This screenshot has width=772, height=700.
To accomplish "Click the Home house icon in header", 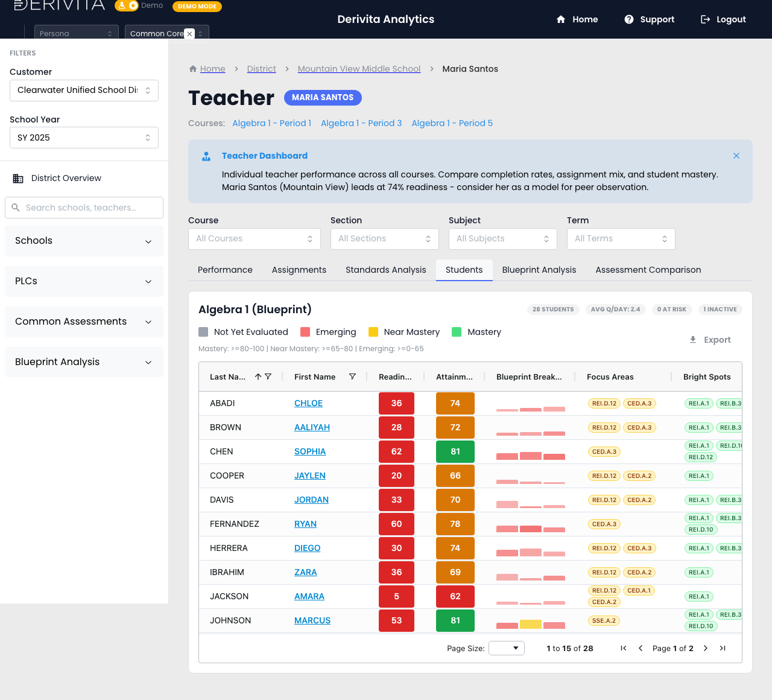I will 561,19.
